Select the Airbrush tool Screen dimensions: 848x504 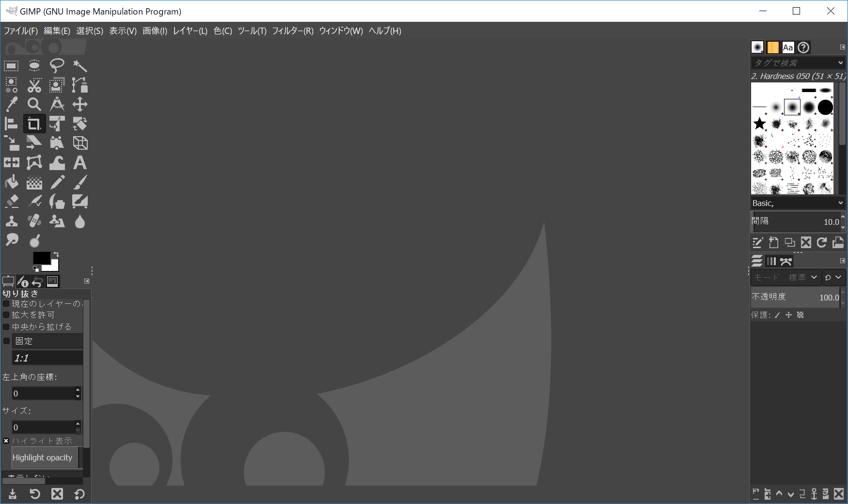click(34, 202)
